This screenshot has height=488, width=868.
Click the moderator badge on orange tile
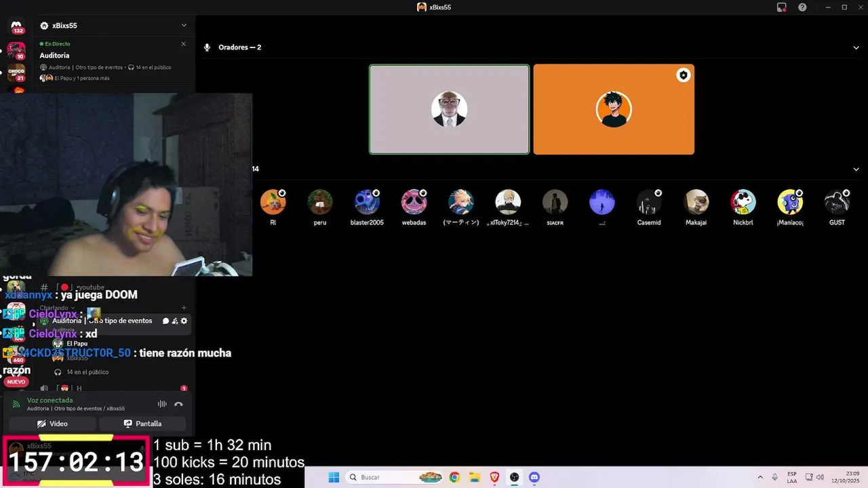tap(684, 75)
